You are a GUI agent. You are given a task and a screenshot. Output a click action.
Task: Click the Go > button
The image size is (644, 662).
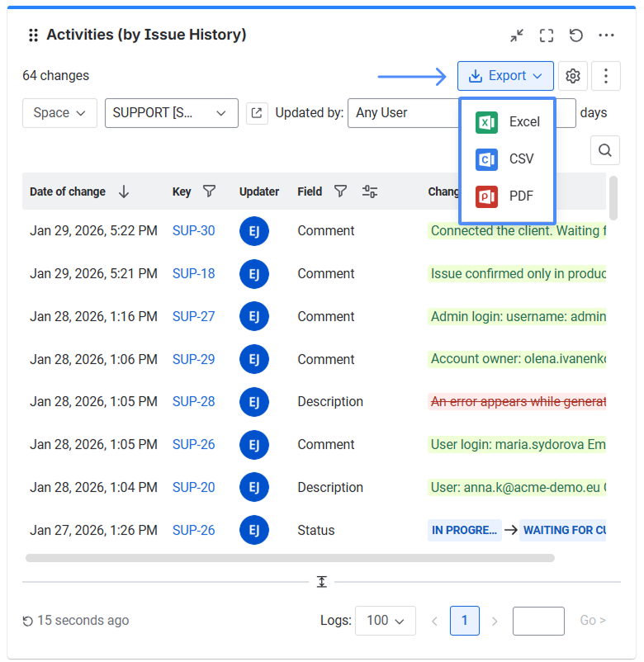594,621
